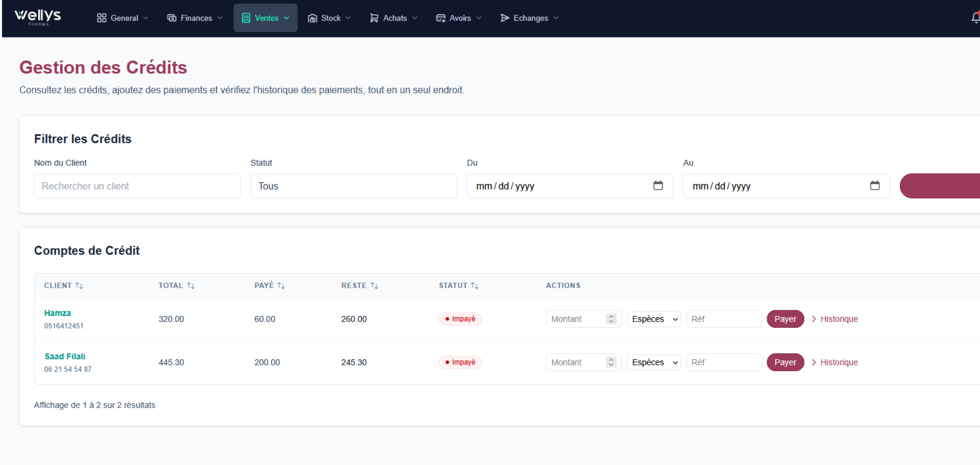This screenshot has width=980, height=465.
Task: Open Saad Filali's Espèces payment method dropdown
Action: click(654, 362)
